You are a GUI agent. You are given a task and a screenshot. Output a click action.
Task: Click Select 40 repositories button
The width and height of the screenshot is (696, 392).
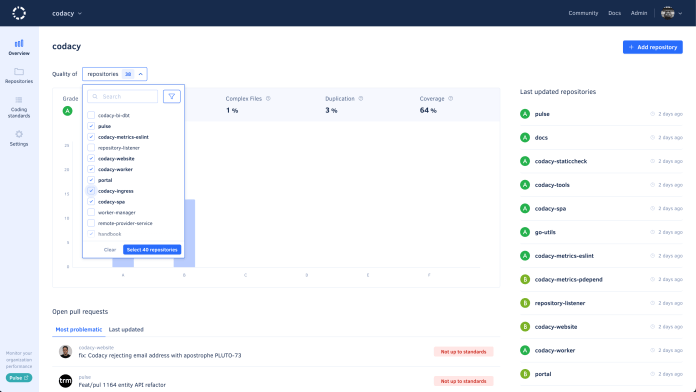click(152, 249)
